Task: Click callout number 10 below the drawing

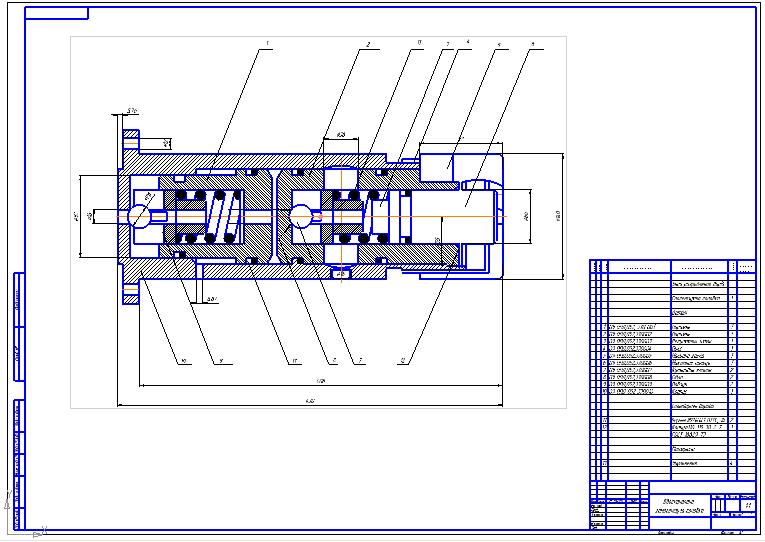Action: pos(183,361)
